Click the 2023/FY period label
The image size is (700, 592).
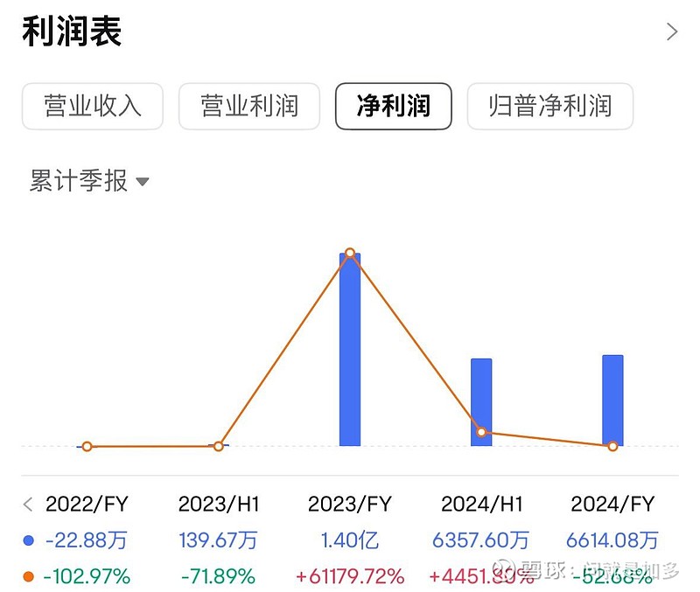(x=350, y=505)
